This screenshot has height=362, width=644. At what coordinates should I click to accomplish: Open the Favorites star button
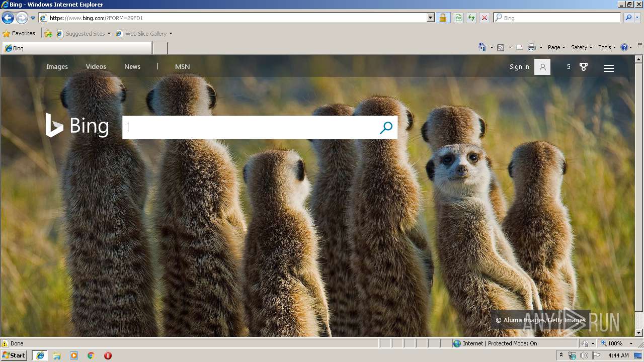tap(19, 34)
